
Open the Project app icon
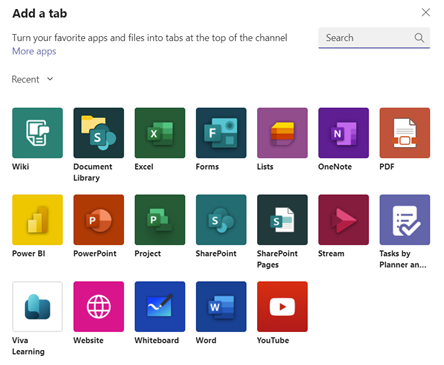[160, 220]
